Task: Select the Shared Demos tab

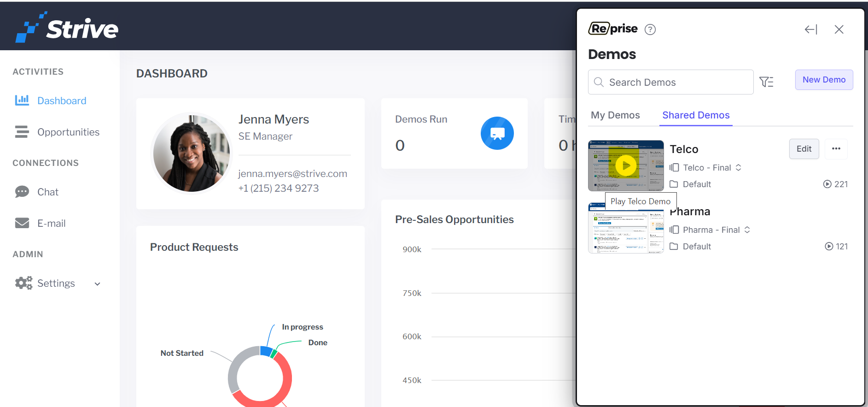Action: click(x=695, y=115)
